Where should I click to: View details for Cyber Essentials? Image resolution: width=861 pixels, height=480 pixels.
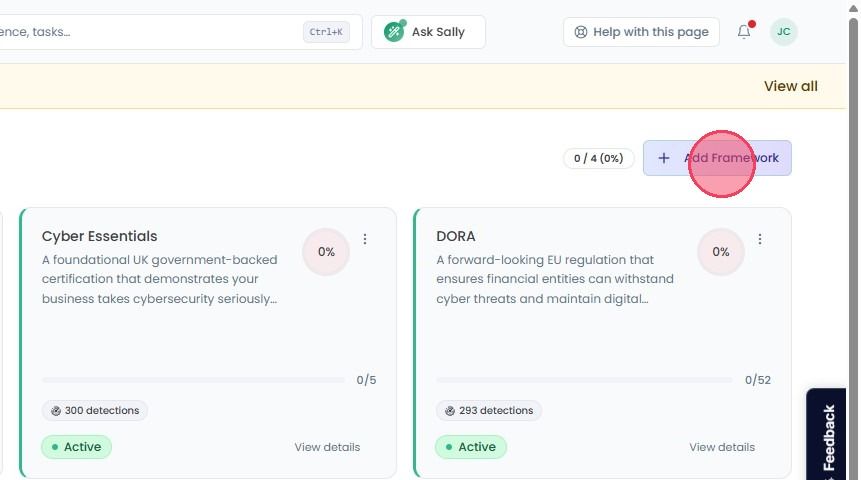[327, 447]
